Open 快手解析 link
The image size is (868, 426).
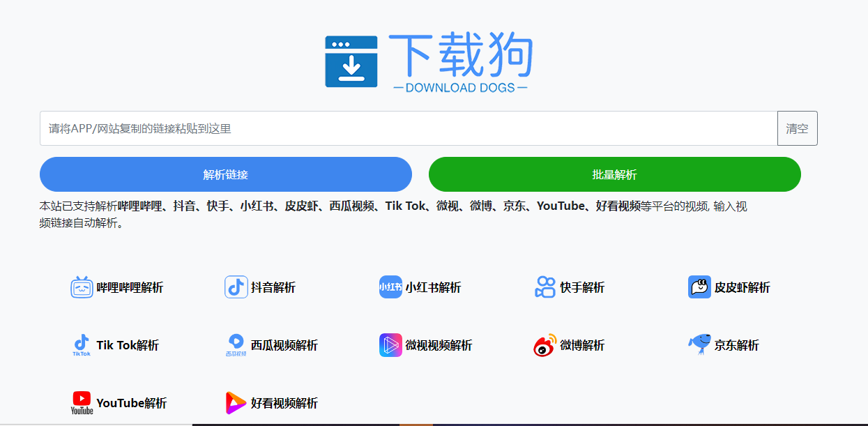pyautogui.click(x=582, y=287)
